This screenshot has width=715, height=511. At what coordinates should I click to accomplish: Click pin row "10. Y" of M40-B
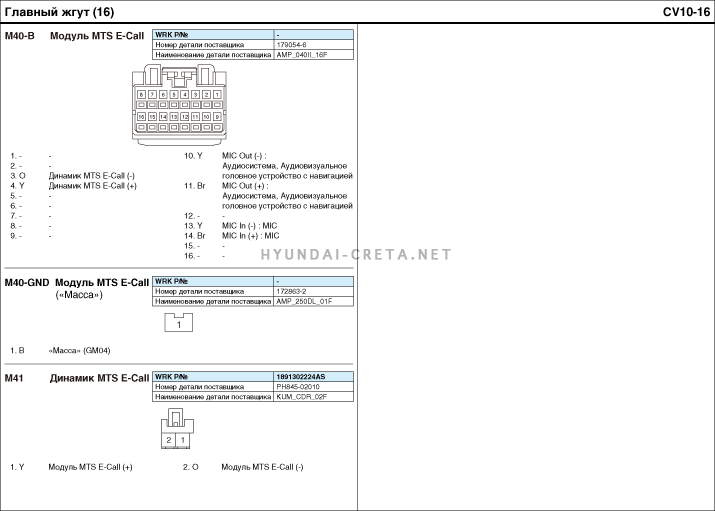coord(193,155)
